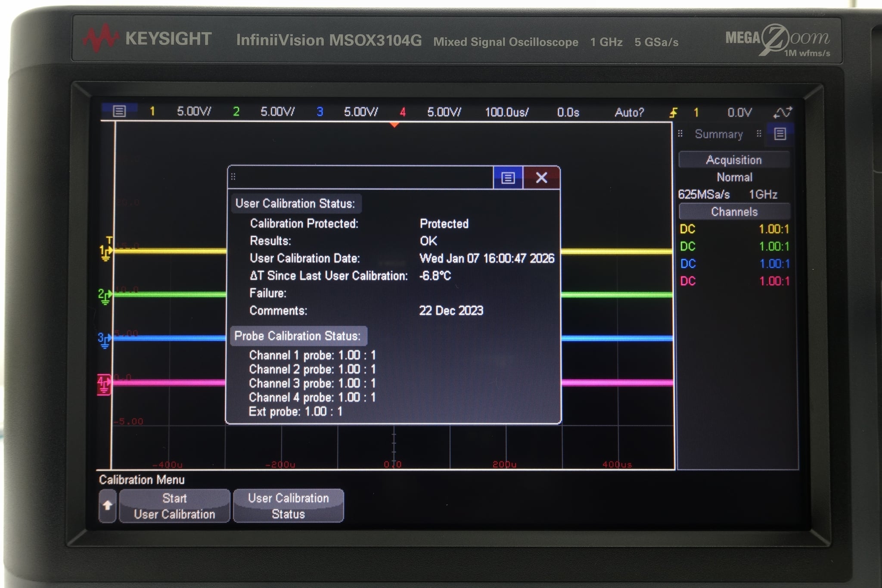Click the back arrow in Calibration Menu
This screenshot has height=588, width=882.
pyautogui.click(x=108, y=506)
